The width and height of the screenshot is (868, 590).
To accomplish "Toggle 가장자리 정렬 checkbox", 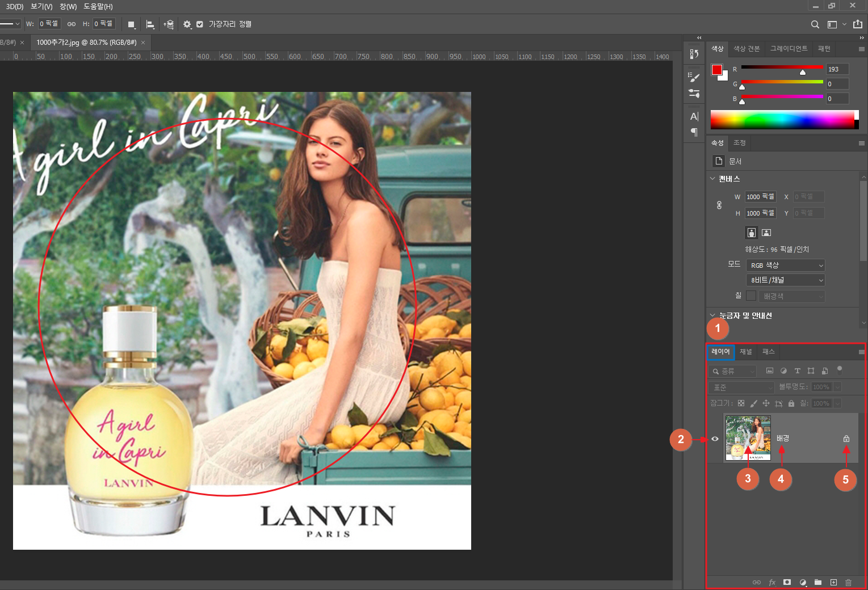I will coord(200,24).
